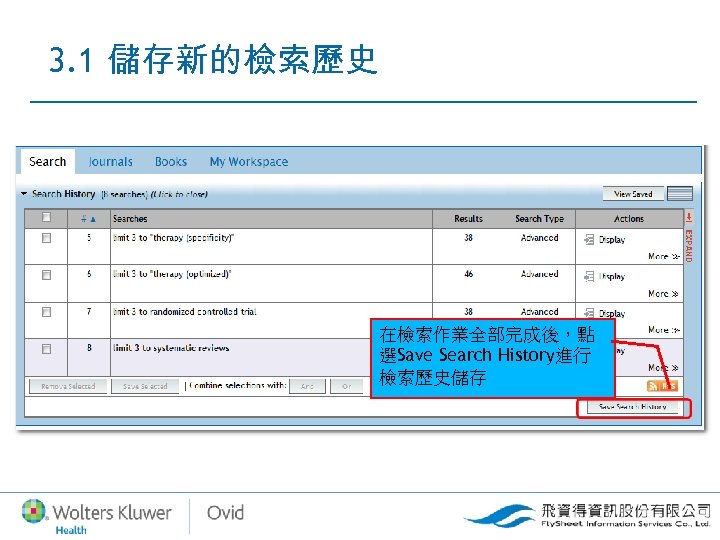
Task: Select the systematic reviews search text
Action: pos(171,348)
